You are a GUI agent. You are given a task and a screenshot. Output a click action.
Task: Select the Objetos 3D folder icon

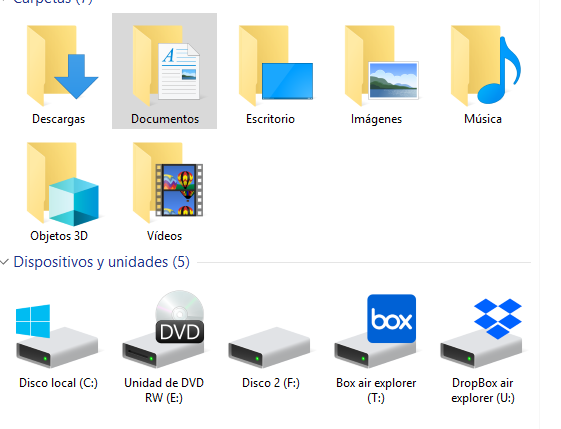tap(63, 184)
